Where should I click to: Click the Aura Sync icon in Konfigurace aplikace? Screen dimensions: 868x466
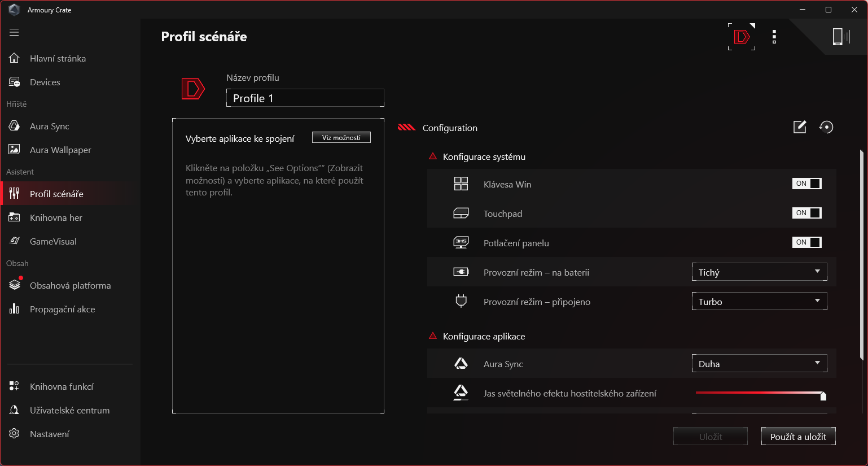click(x=461, y=364)
